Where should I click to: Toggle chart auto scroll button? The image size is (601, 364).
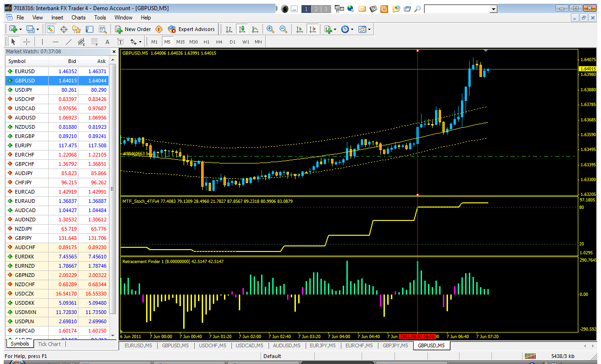pyautogui.click(x=300, y=29)
